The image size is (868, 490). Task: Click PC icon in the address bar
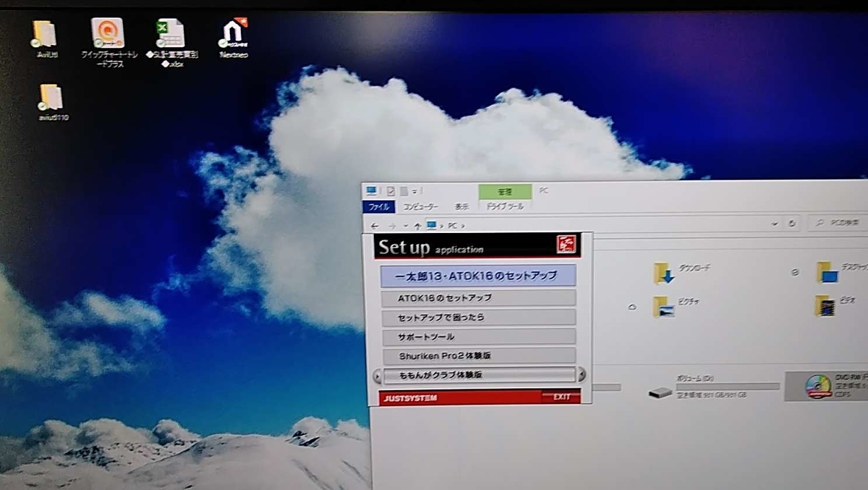pos(432,225)
